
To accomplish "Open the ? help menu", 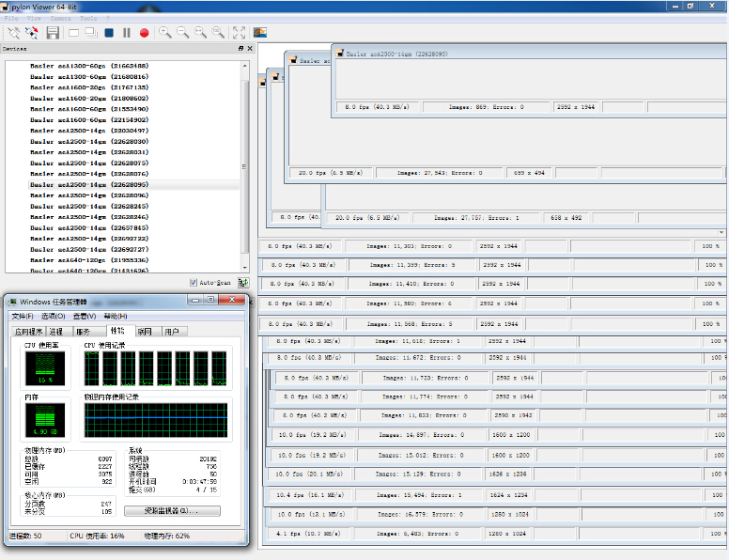I will [x=107, y=18].
